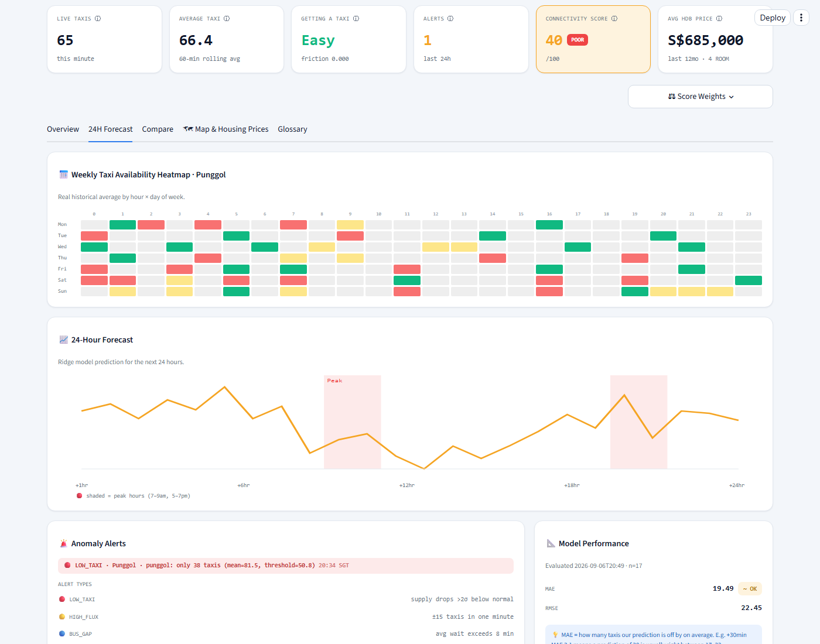Click the MAE value 19.49

coord(723,588)
